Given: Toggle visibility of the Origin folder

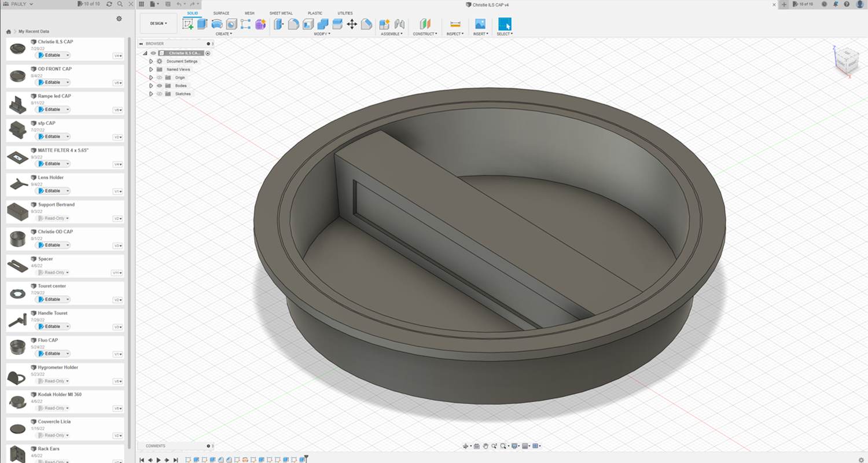Looking at the screenshot, I should [x=159, y=78].
